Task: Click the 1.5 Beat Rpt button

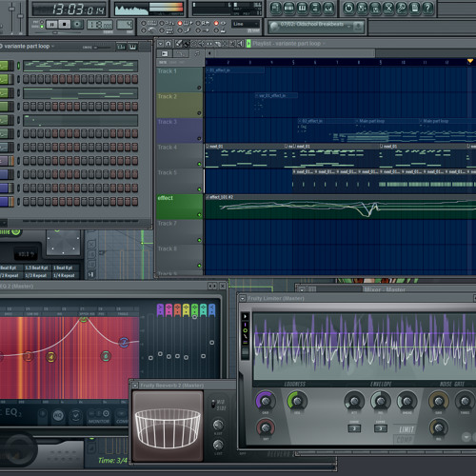Action: (x=36, y=268)
